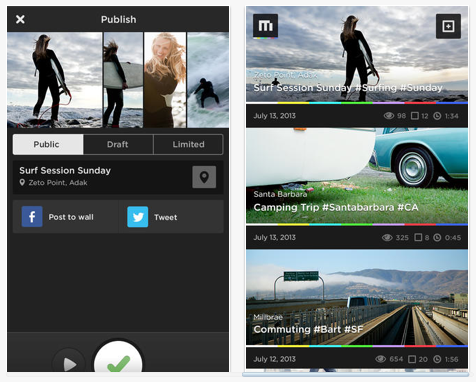Toggle Post to wall sharing
The image size is (476, 382).
pyautogui.click(x=66, y=217)
